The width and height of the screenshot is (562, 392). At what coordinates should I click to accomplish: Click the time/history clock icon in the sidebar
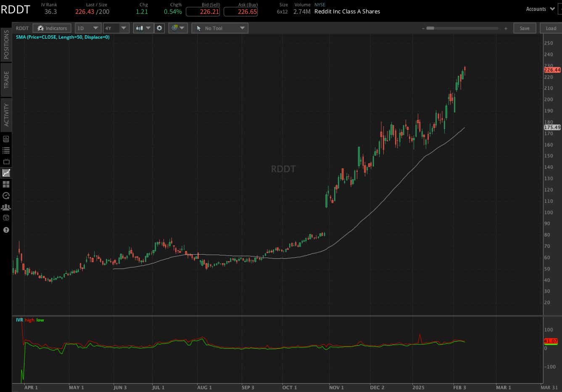point(6,195)
